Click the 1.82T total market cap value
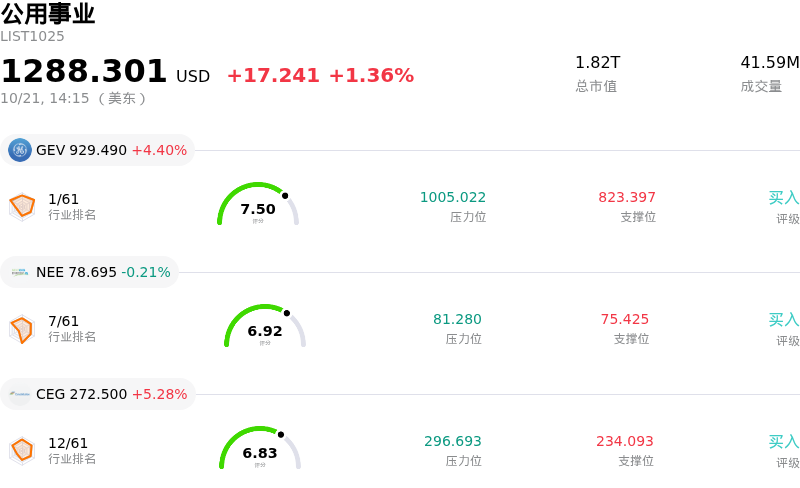This screenshot has height=488, width=800. pos(597,62)
